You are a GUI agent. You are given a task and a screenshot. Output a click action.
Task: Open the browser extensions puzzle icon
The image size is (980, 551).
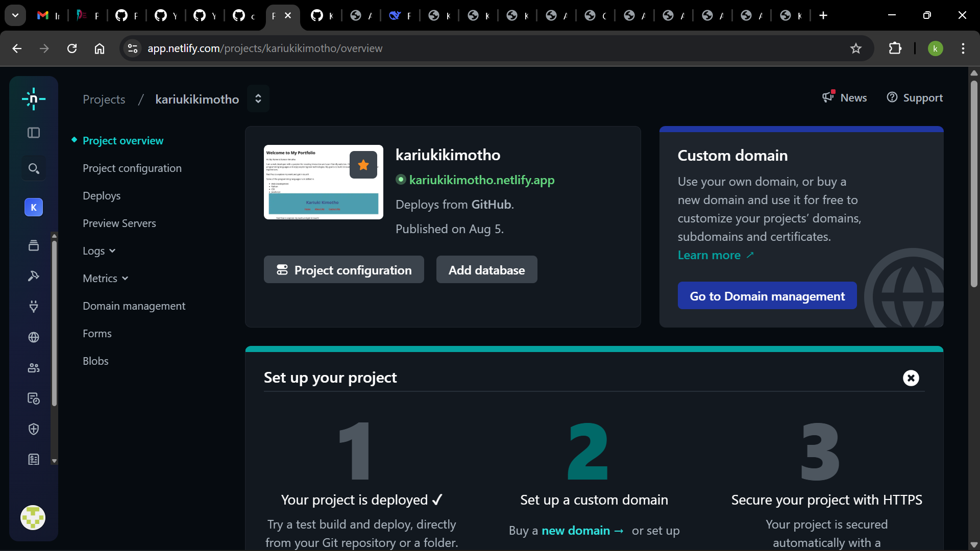pos(895,48)
